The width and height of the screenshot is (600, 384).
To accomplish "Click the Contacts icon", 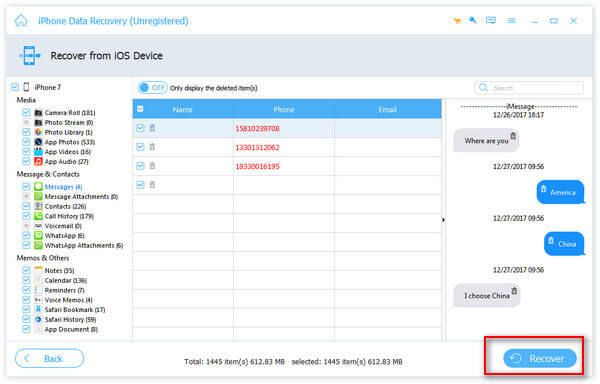I will click(38, 206).
